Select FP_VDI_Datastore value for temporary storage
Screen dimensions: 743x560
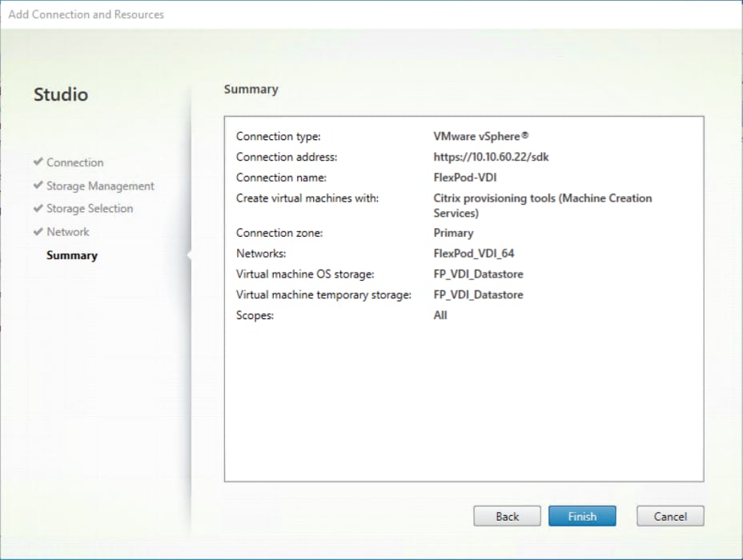[478, 295]
